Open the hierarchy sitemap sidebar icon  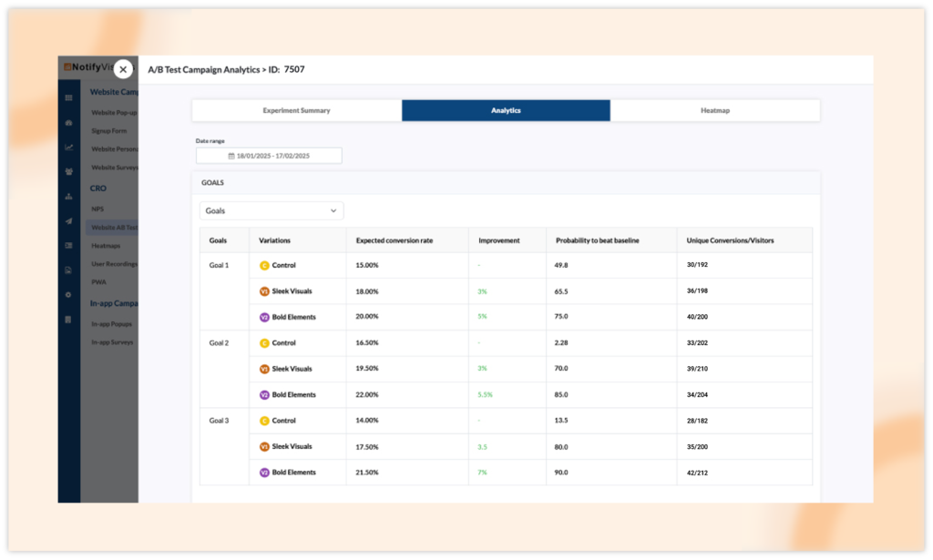coord(69,196)
